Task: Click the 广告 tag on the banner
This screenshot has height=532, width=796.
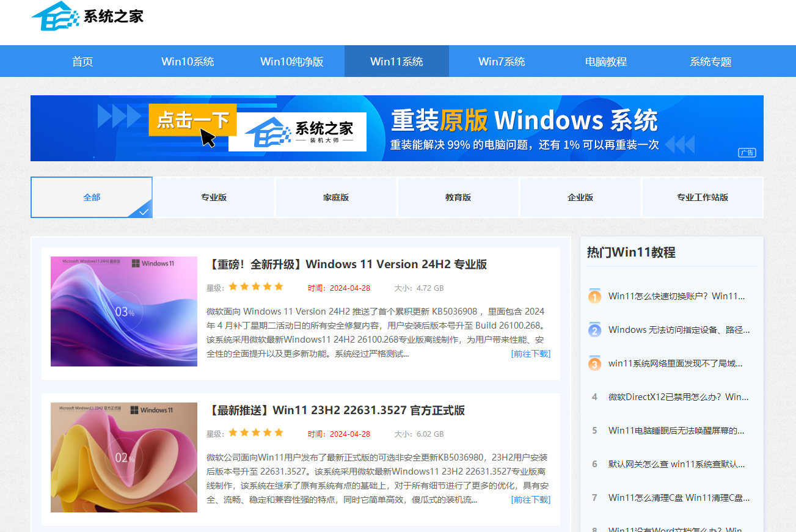Action: click(x=747, y=153)
